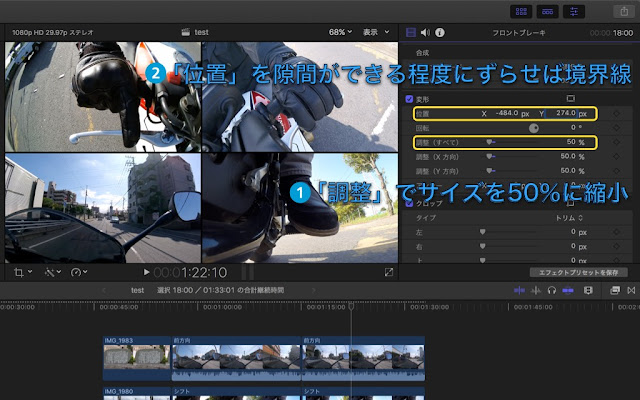Select the IMG_1980 clip in timeline
This screenshot has height=400, width=640.
pos(136,393)
